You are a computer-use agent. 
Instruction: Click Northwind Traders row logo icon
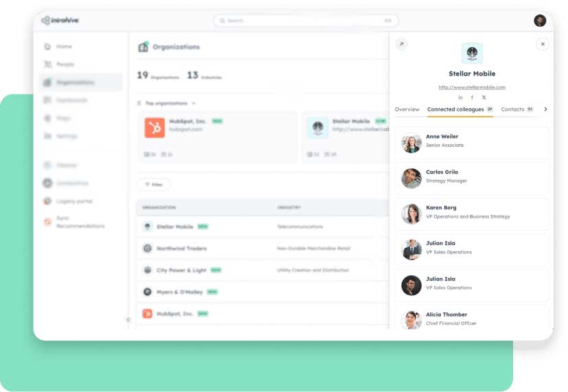(147, 249)
